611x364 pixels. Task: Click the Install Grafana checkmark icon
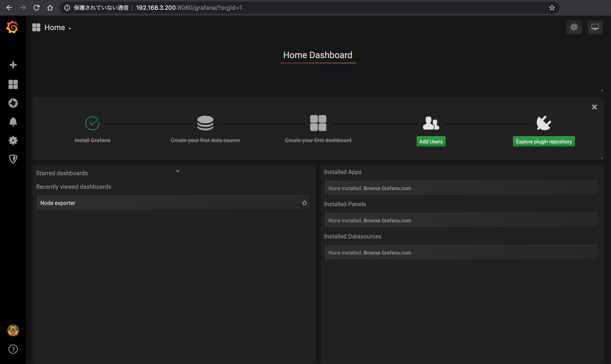(x=92, y=123)
